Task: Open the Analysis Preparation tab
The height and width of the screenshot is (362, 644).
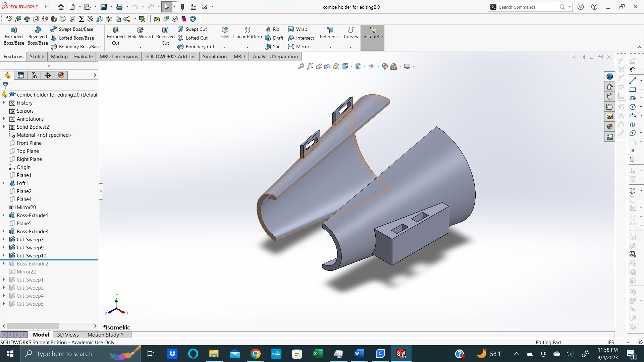Action: (275, 56)
